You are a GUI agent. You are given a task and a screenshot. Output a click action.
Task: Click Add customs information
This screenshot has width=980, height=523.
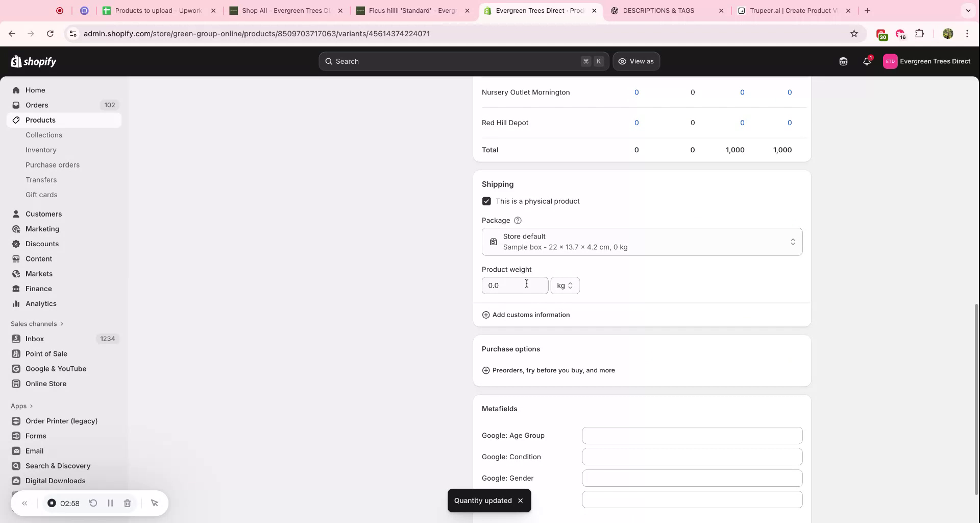pos(526,315)
